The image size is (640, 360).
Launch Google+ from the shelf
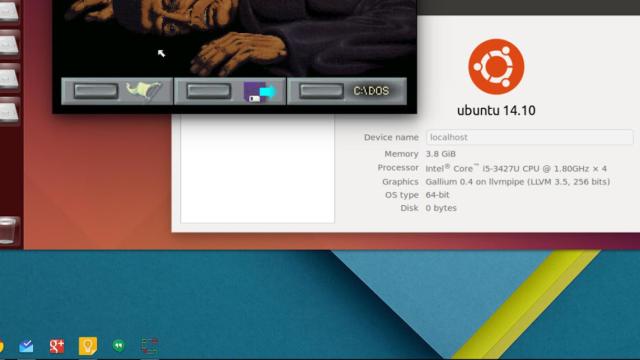coord(57,346)
